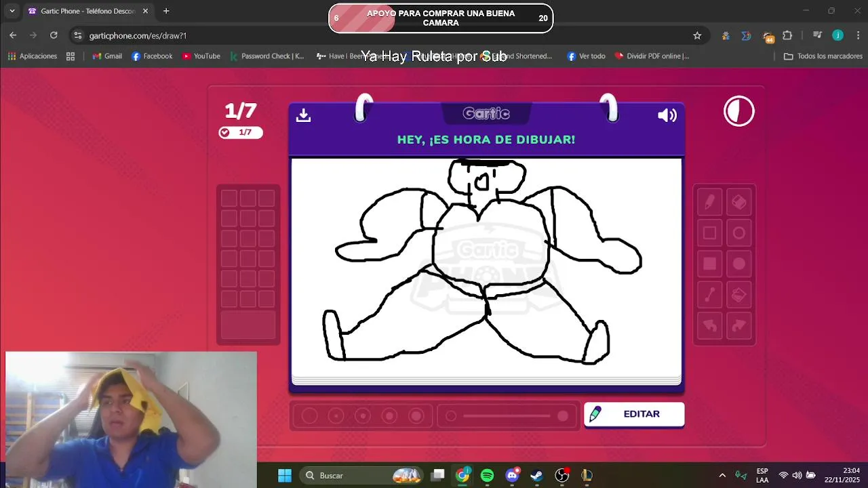The width and height of the screenshot is (868, 488).
Task: Choose the outlined ellipse tool
Action: pyautogui.click(x=739, y=233)
